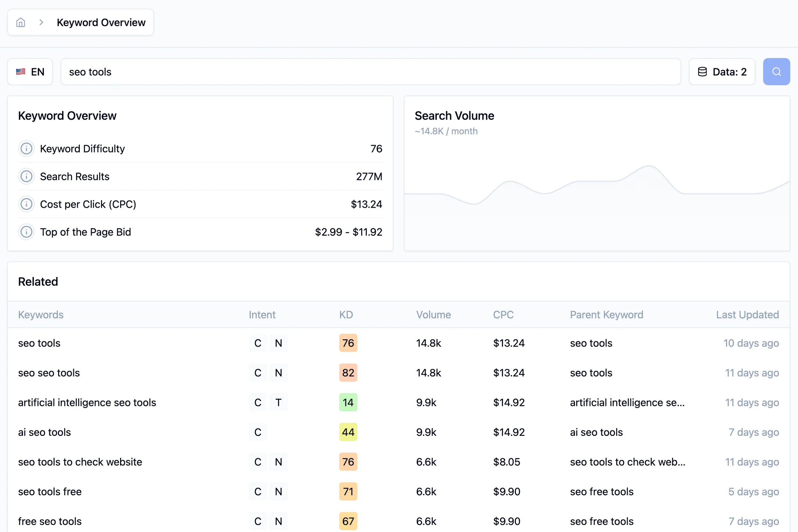Open the Data: 2 selector
The height and width of the screenshot is (532, 798).
pos(722,72)
